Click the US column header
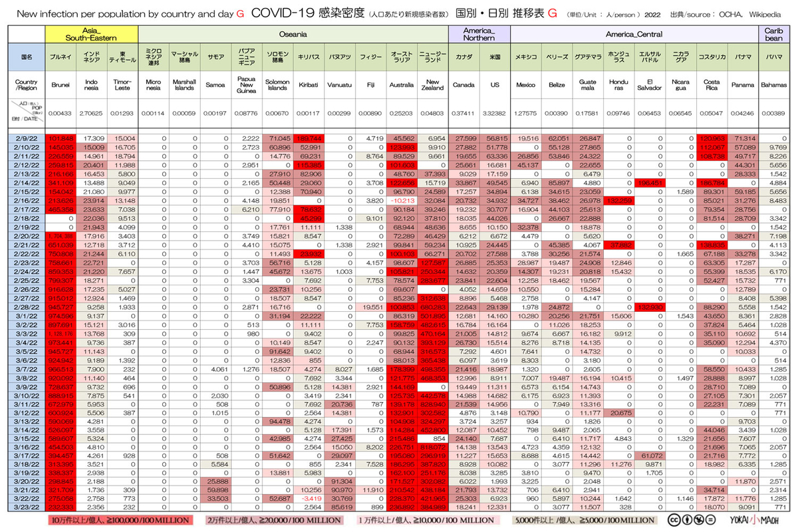Screen dimensions: 798x532 click(x=494, y=85)
